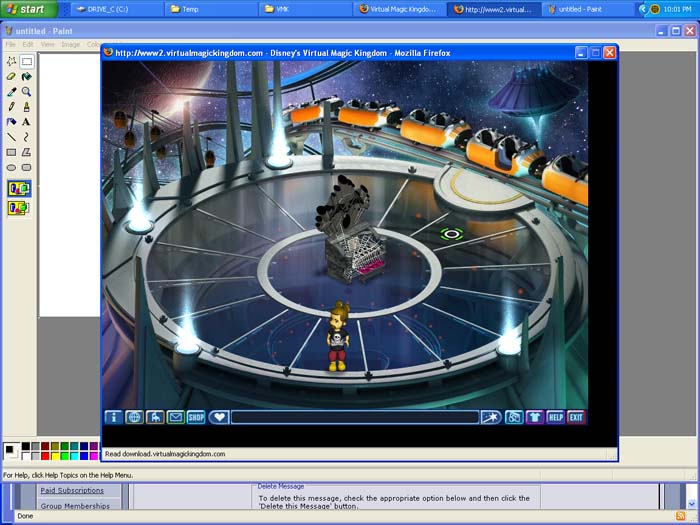
Task: Select the white color swatch
Action: 26,456
